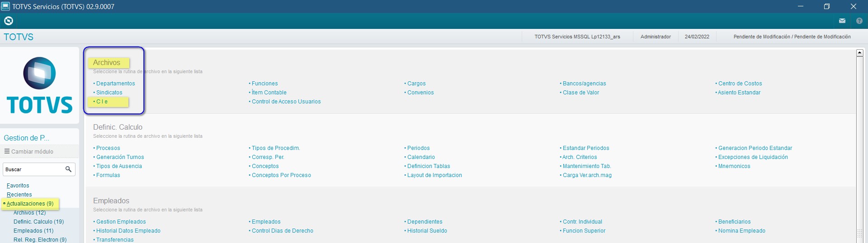Open the help question mark icon

point(859,21)
